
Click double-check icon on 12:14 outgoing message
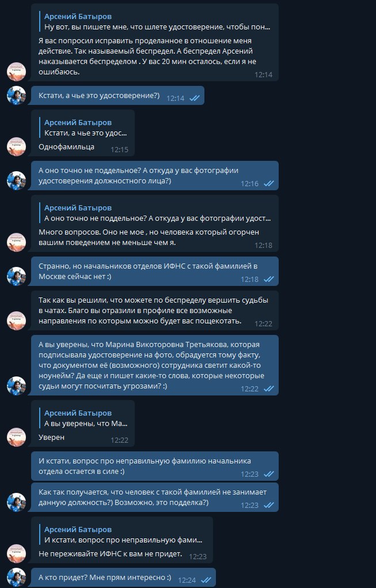(194, 98)
